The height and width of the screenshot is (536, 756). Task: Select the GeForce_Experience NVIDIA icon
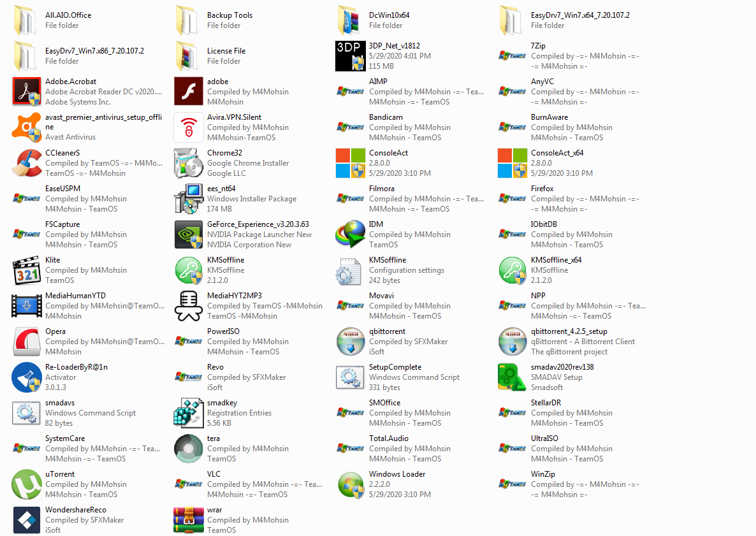tap(189, 235)
